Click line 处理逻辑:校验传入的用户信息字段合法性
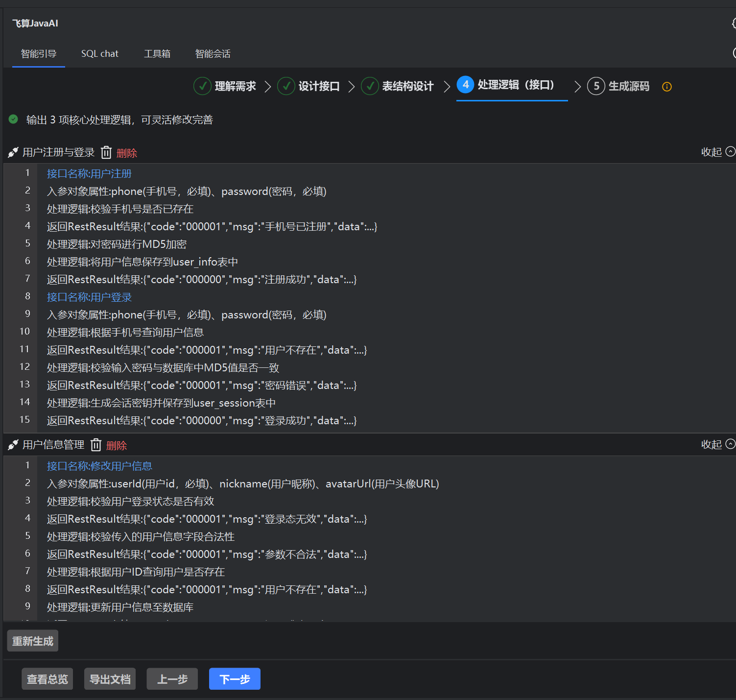 (x=141, y=536)
